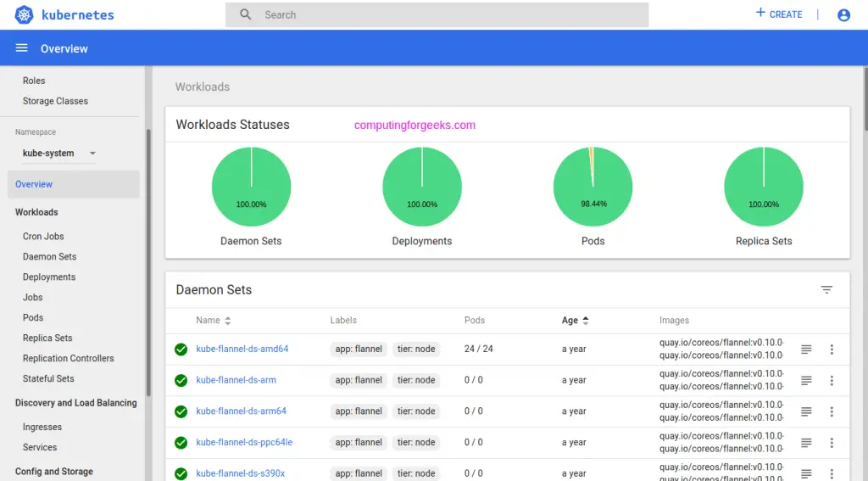Open Pods in the sidebar

[33, 317]
